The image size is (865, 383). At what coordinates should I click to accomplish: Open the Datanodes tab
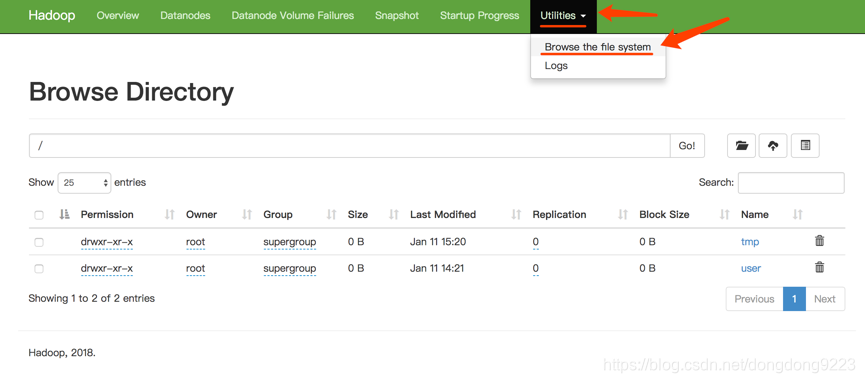point(185,16)
